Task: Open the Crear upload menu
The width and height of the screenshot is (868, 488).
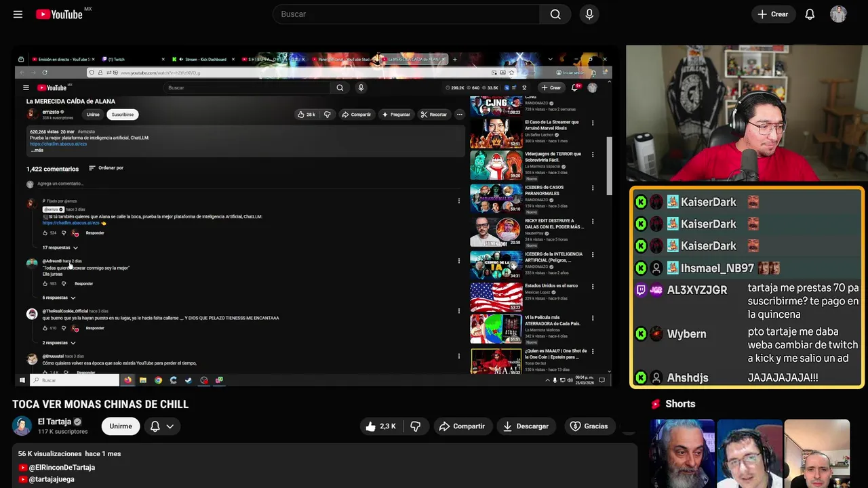Action: (773, 14)
